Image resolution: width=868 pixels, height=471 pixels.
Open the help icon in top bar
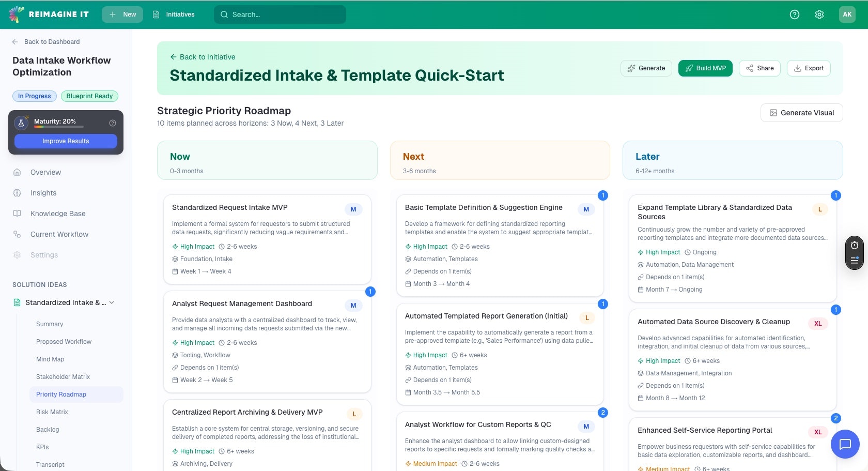(x=794, y=14)
